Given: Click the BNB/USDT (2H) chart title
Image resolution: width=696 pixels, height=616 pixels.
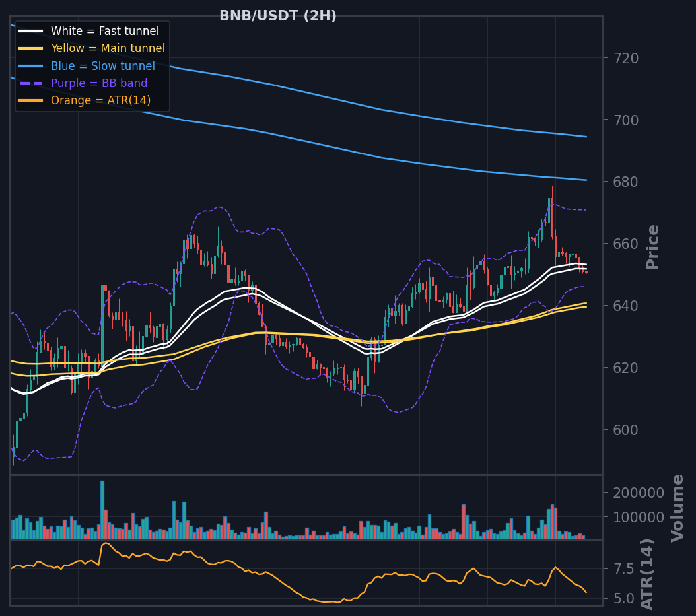Looking at the screenshot, I should click(x=278, y=16).
